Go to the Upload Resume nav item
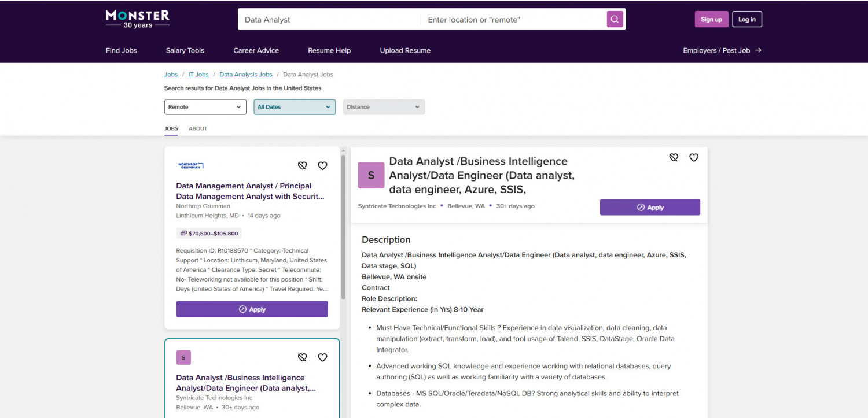This screenshot has width=868, height=418. [x=405, y=50]
